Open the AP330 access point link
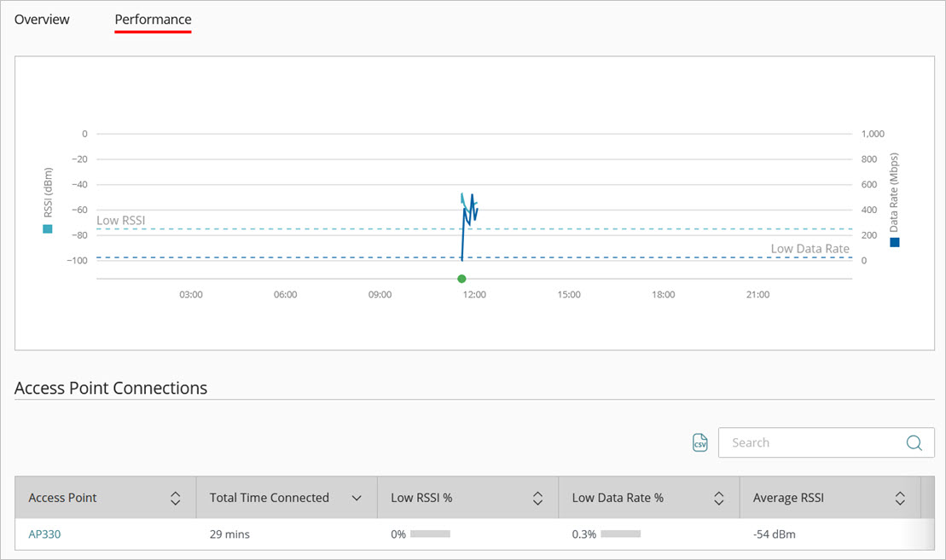The image size is (946, 560). [44, 534]
